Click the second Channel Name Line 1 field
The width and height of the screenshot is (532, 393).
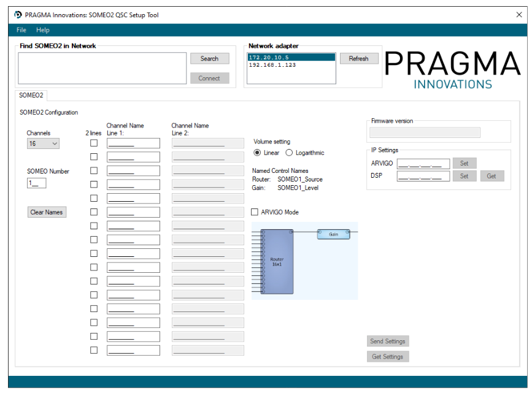pyautogui.click(x=133, y=157)
